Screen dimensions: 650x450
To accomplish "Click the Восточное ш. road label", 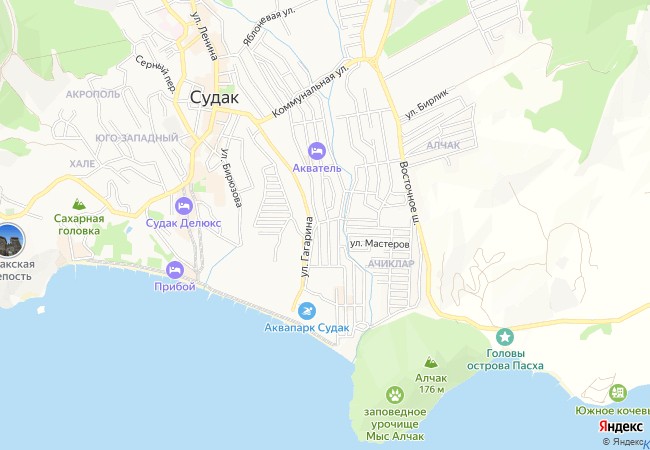I will (x=410, y=193).
